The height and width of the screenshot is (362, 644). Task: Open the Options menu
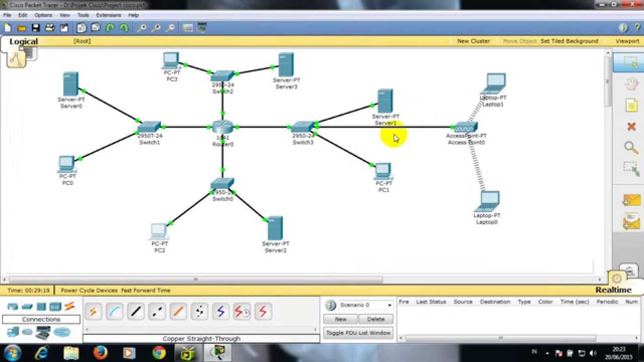(x=43, y=15)
